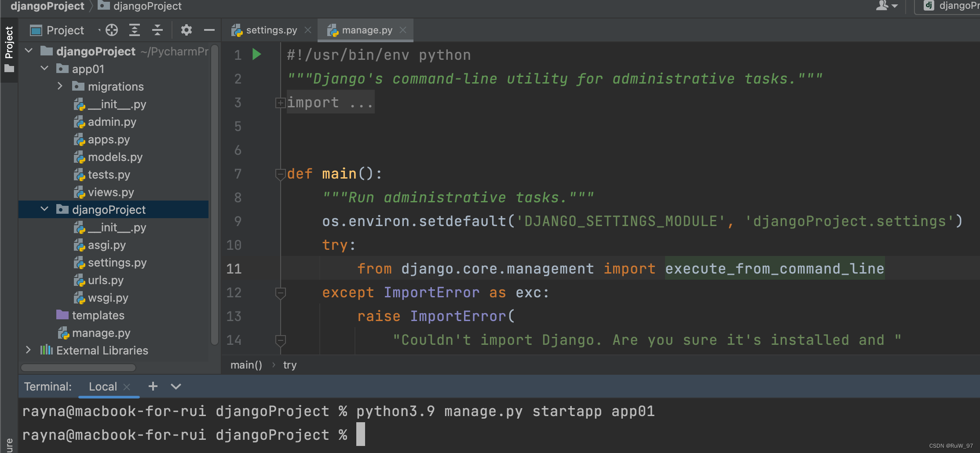Click the main() breadcrumb below the editor
Viewport: 980px width, 453px height.
point(245,365)
